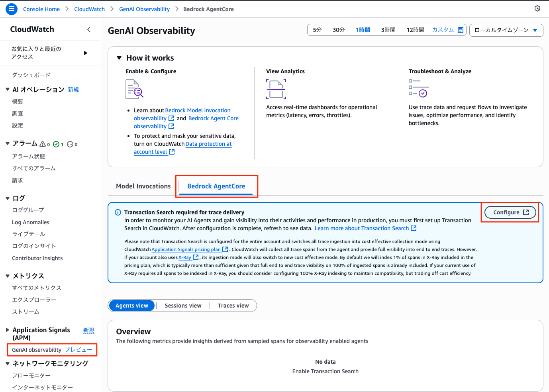Click the info icon beside Transaction Search notice
The image size is (549, 392).
pyautogui.click(x=118, y=212)
